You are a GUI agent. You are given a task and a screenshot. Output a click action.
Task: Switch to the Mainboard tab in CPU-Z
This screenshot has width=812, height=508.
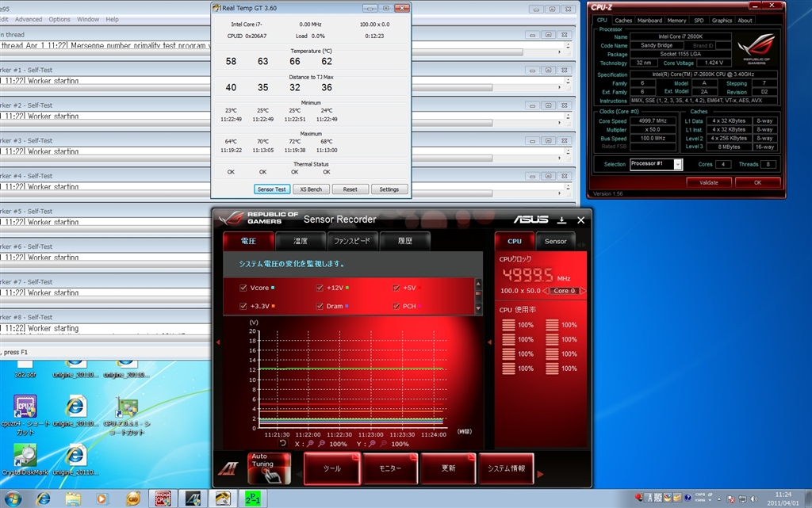(x=649, y=21)
